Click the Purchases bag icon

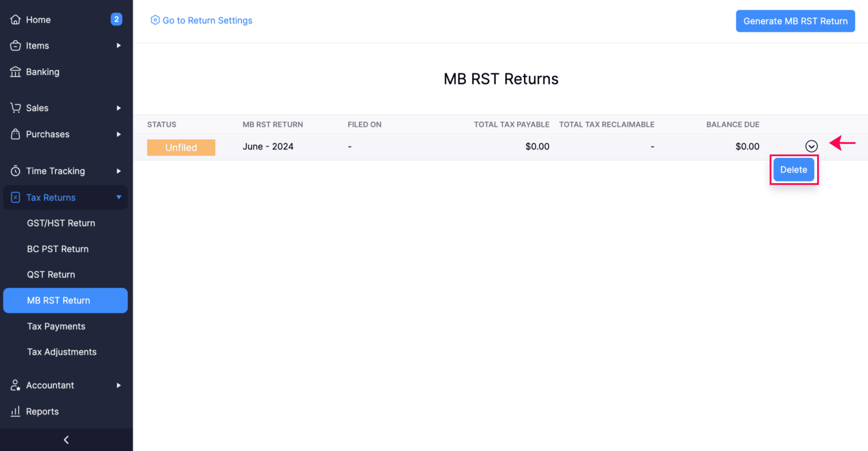(15, 134)
